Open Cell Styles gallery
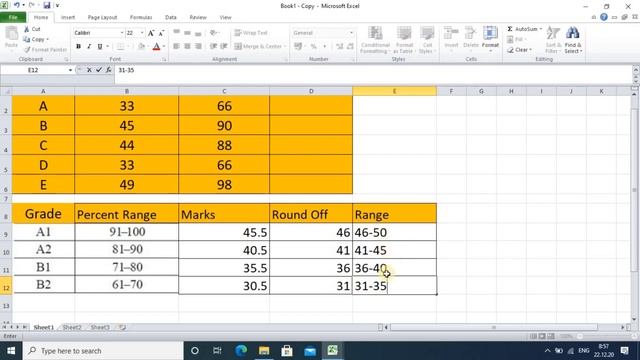Viewport: 640px width, 360px height. 427,40
